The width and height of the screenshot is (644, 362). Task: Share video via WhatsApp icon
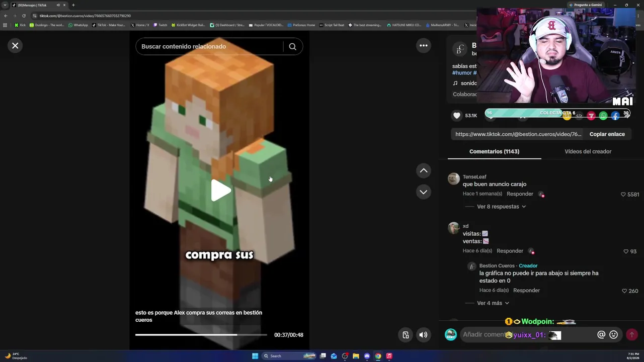(x=603, y=116)
